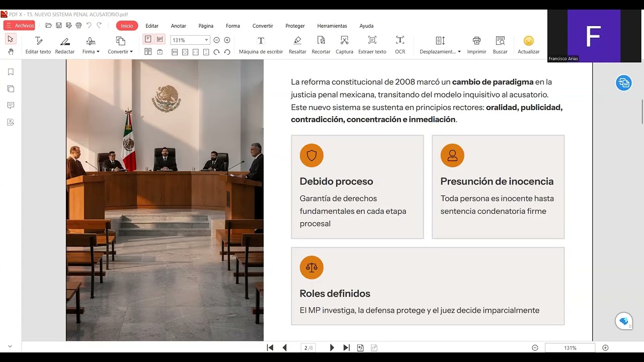The image size is (644, 362).
Task: Open the Proteger tab
Action: (295, 26)
